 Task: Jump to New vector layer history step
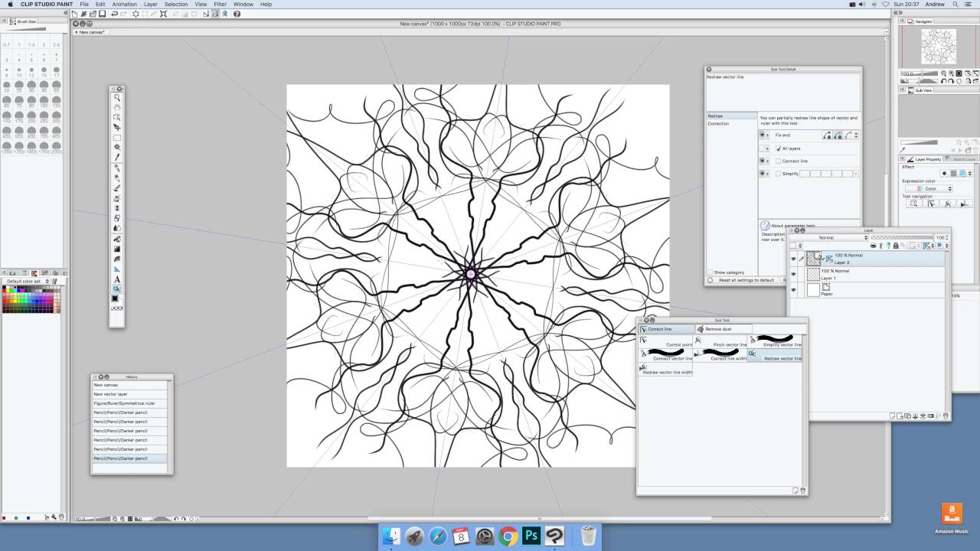(131, 394)
